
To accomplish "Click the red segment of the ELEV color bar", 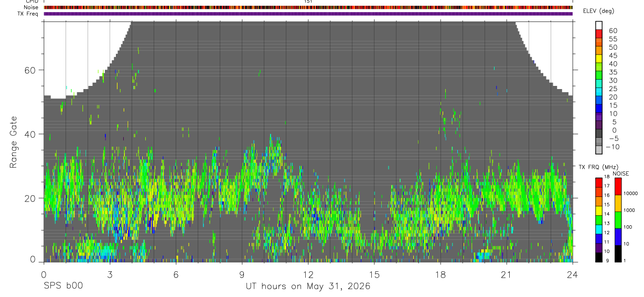I will 599,34.
